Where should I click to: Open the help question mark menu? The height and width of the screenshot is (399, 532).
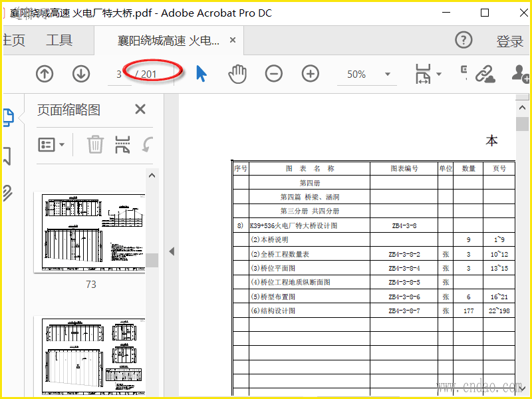pyautogui.click(x=464, y=40)
